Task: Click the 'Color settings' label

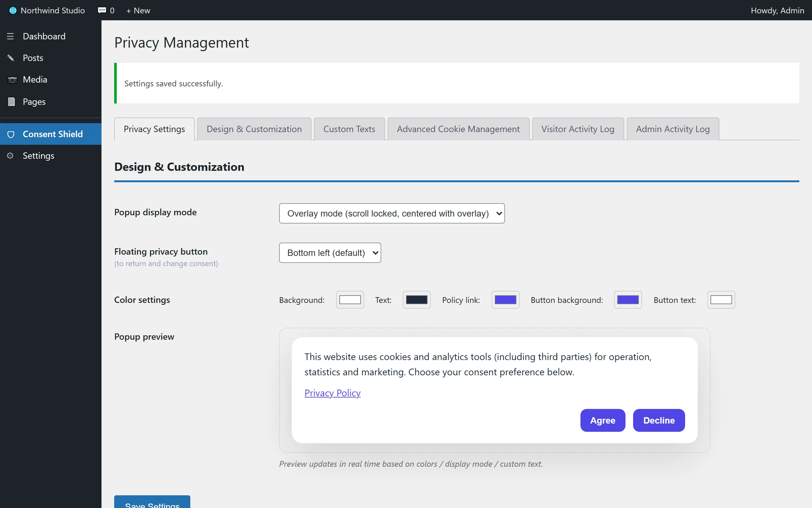Action: click(142, 300)
